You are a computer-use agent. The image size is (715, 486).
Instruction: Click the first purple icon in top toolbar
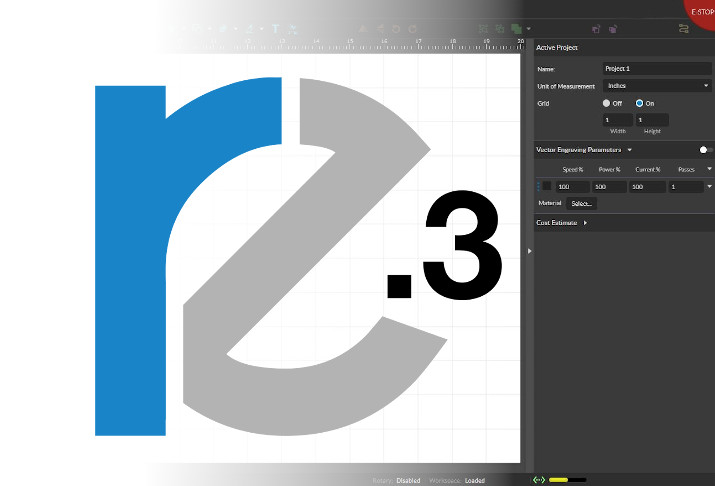pyautogui.click(x=596, y=29)
